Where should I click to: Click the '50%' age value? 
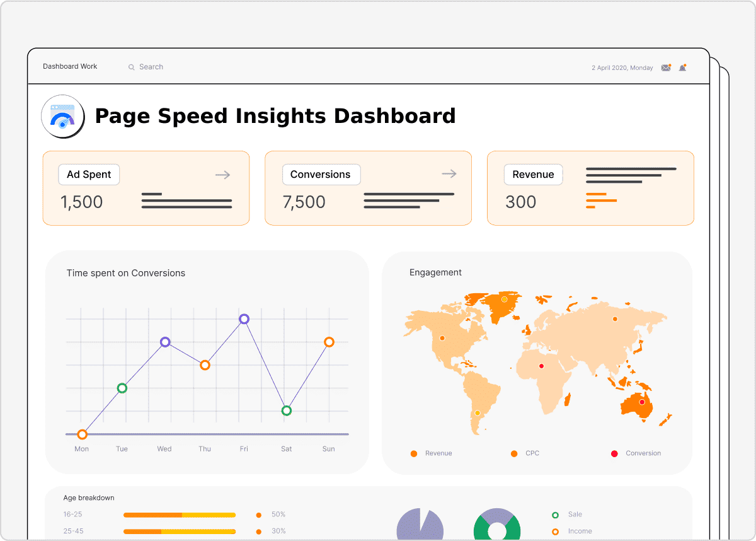click(278, 515)
